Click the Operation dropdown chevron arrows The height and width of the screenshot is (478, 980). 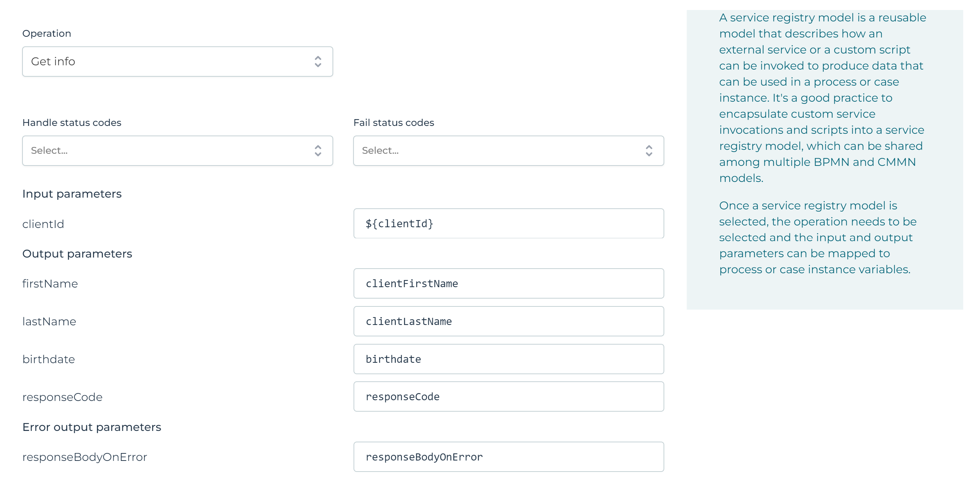318,62
